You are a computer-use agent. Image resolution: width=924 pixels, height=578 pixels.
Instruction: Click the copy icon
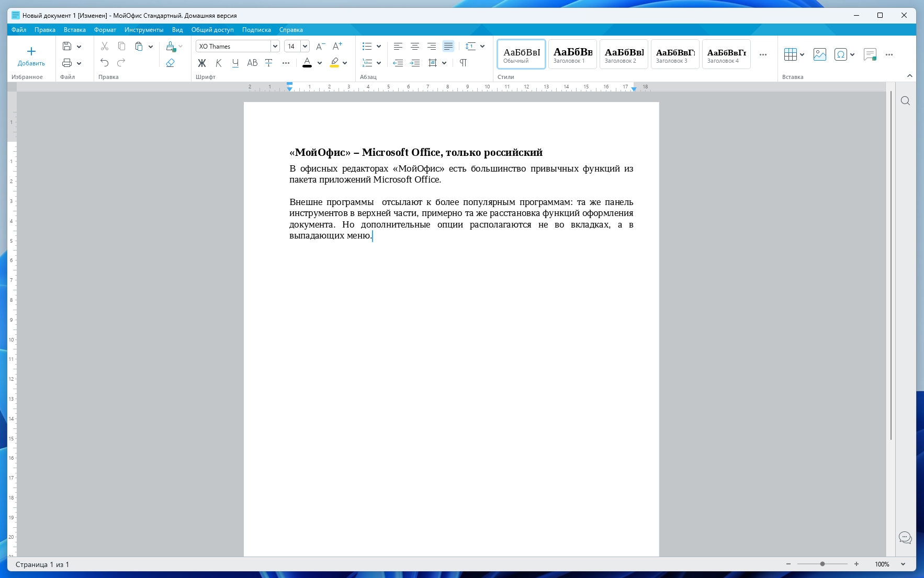pyautogui.click(x=121, y=46)
